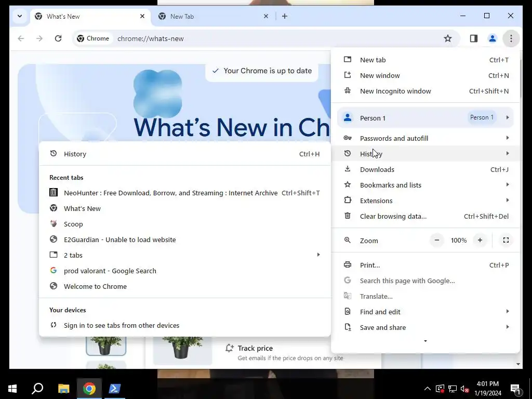The height and width of the screenshot is (399, 532).
Task: Click the security tray icon with red badge
Action: click(440, 389)
